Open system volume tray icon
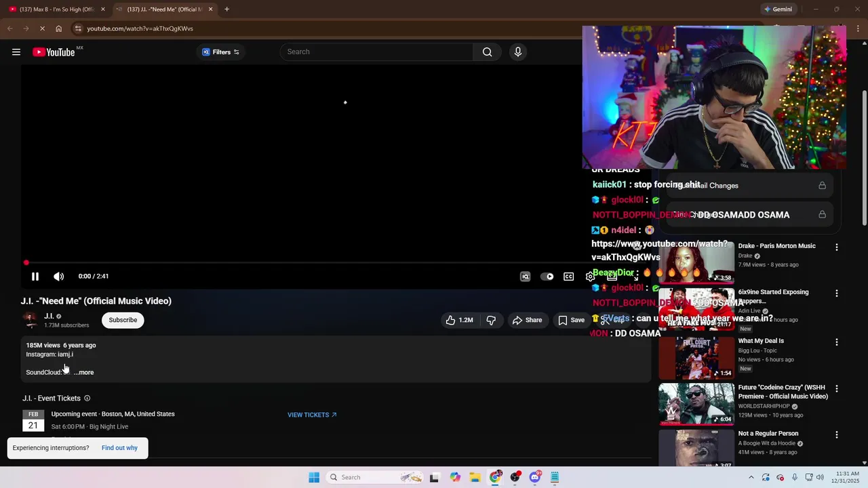The height and width of the screenshot is (488, 868). coord(818,477)
